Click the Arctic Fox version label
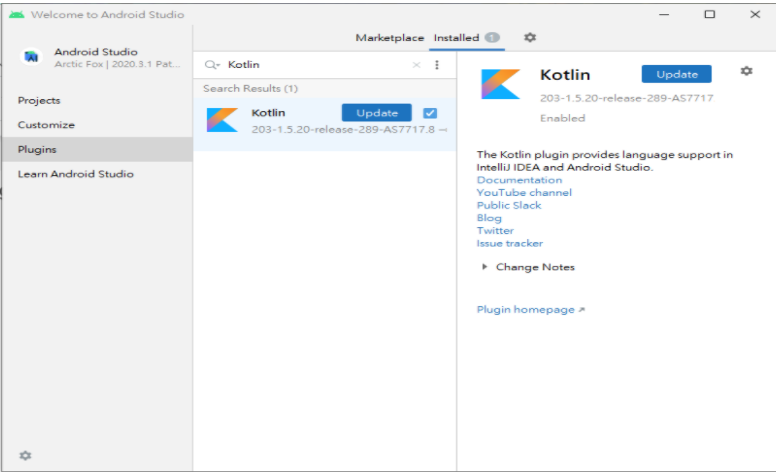 click(x=117, y=64)
